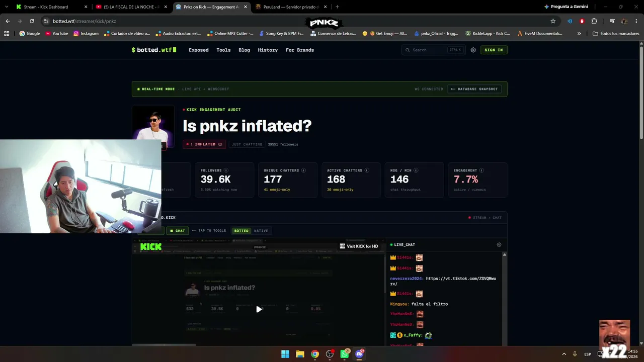Open OBS Studio from taskbar
644x362 pixels.
point(330,354)
